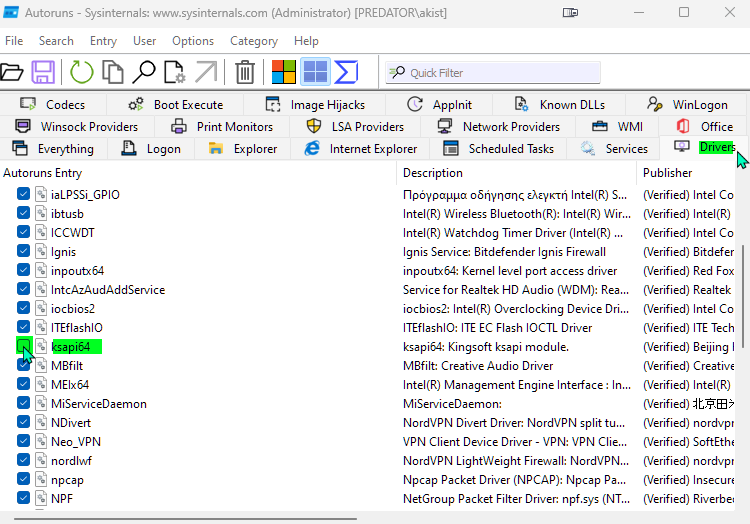Image resolution: width=750 pixels, height=524 pixels.
Task: Click the file icon of ksapi64
Action: 41,346
